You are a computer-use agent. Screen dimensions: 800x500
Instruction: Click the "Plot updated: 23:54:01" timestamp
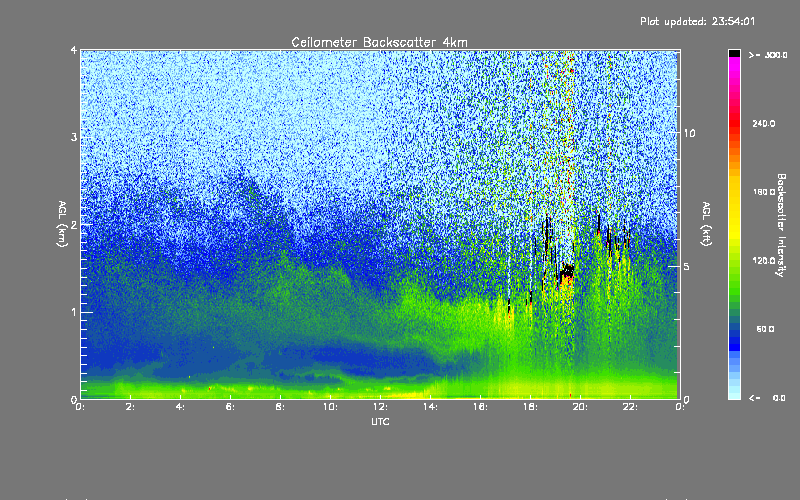tap(697, 21)
